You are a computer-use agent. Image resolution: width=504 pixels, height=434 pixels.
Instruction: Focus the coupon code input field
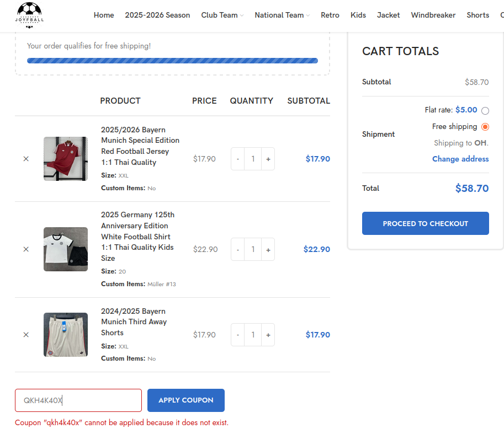pyautogui.click(x=78, y=400)
